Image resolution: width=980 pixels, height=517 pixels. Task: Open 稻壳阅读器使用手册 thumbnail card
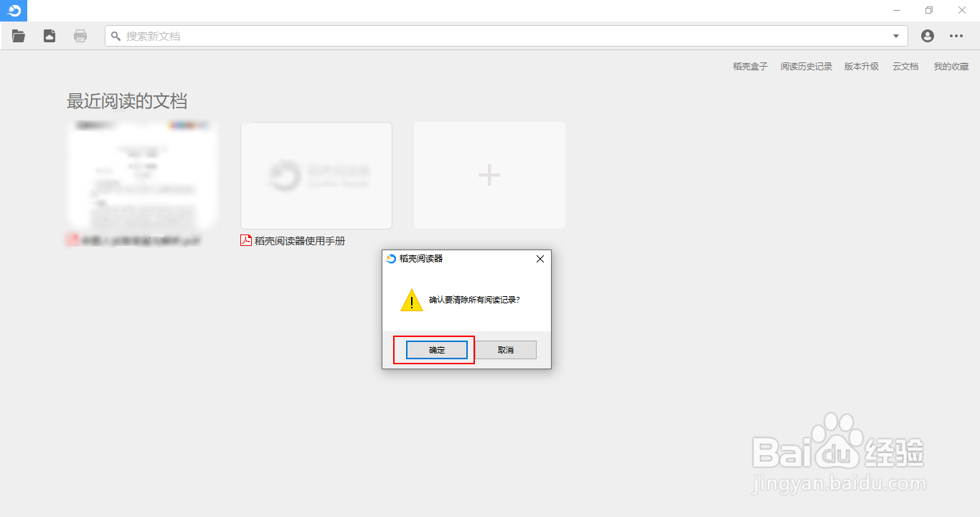point(316,176)
